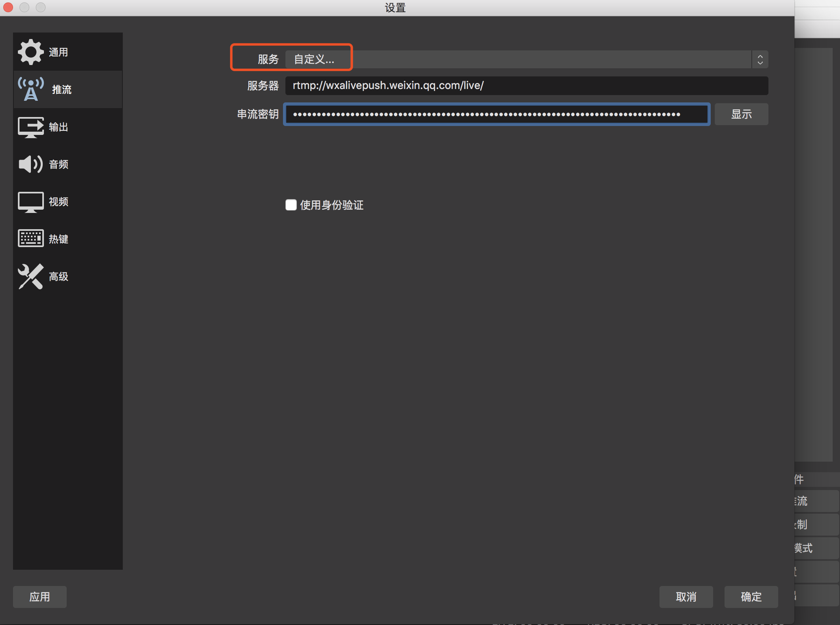Close the 设置 window with red button

(x=8, y=7)
